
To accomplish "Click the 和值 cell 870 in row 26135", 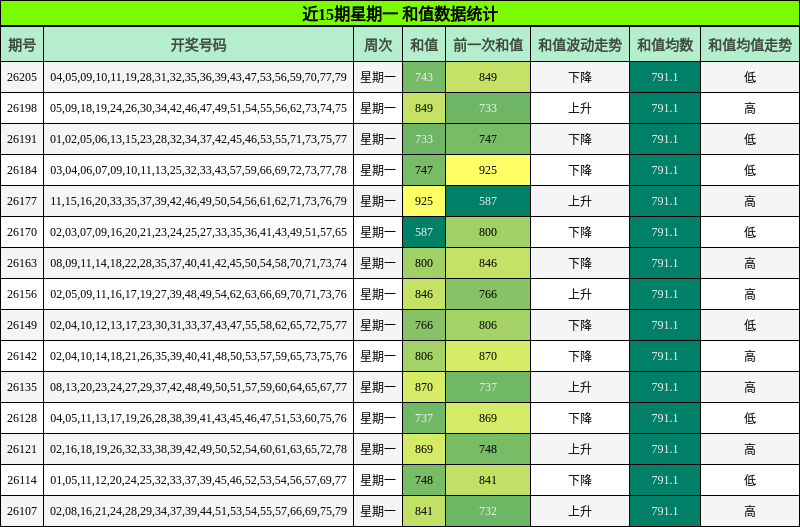I will click(424, 387).
